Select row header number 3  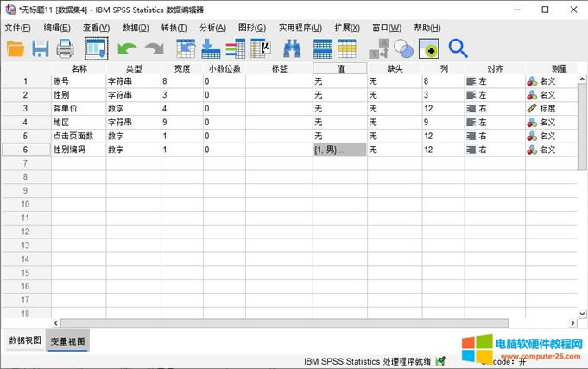pyautogui.click(x=26, y=109)
